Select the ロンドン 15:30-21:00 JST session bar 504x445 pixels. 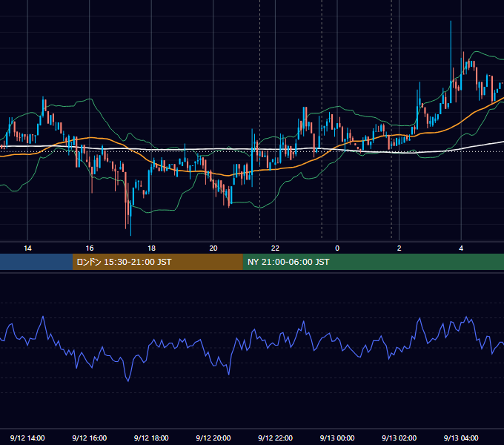157,262
